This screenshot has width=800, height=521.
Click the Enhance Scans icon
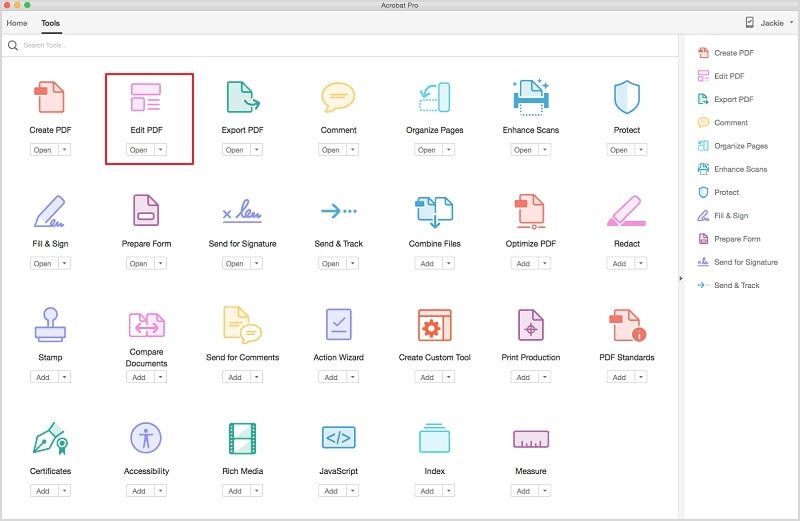coord(531,97)
